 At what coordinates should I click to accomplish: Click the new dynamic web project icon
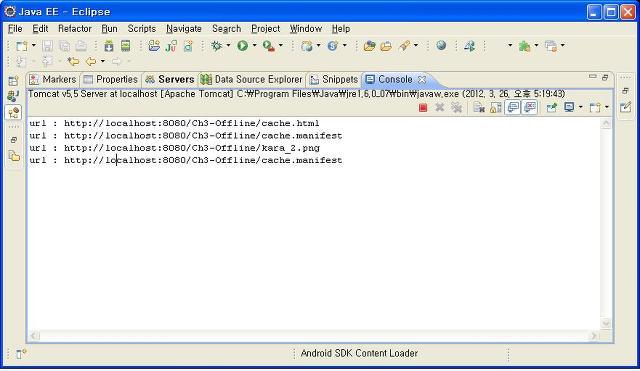click(x=307, y=46)
